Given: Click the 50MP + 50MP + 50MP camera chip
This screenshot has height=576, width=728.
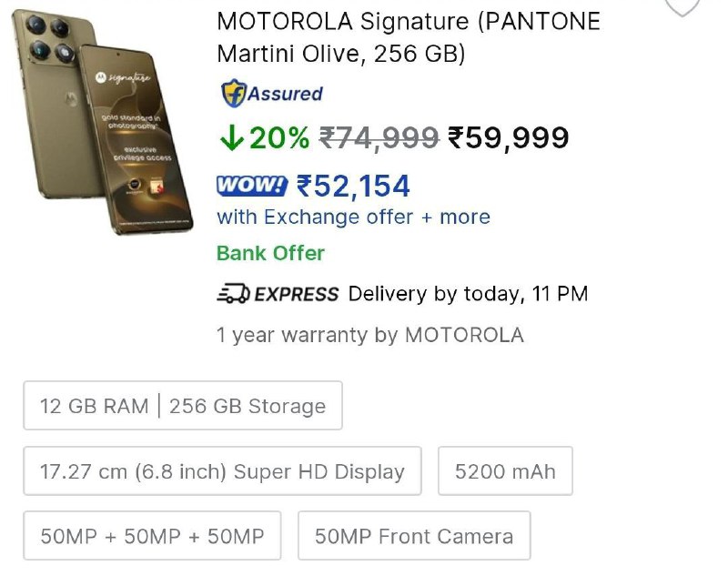Looking at the screenshot, I should click(152, 536).
